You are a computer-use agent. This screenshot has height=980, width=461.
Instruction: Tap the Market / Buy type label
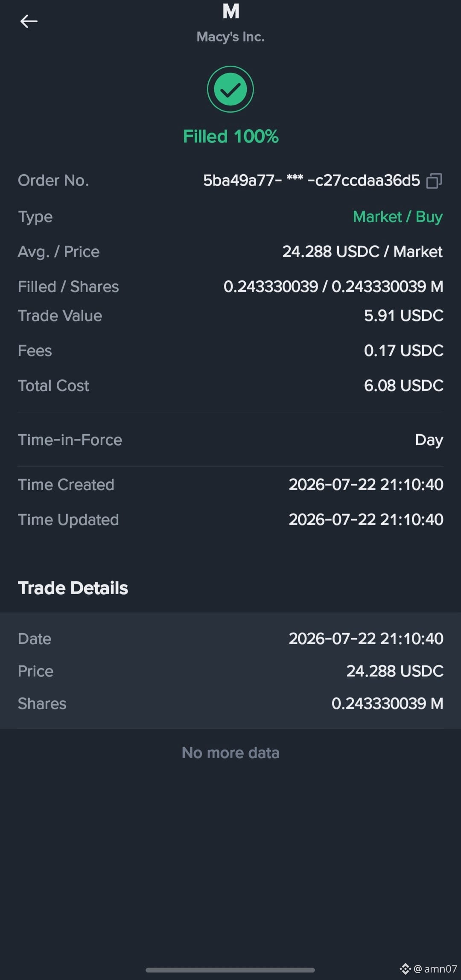click(398, 217)
